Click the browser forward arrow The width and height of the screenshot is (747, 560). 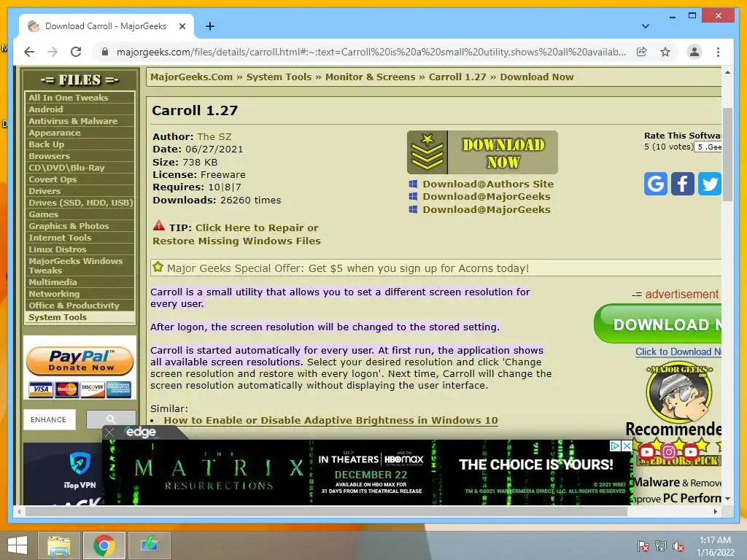(x=53, y=52)
